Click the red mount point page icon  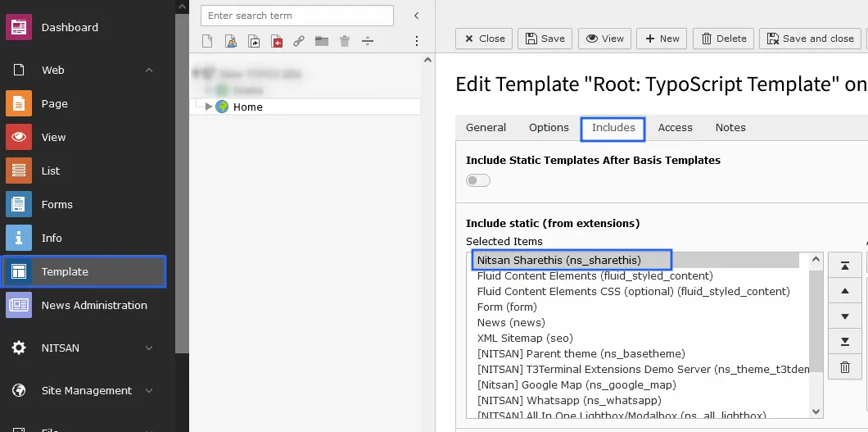point(277,41)
